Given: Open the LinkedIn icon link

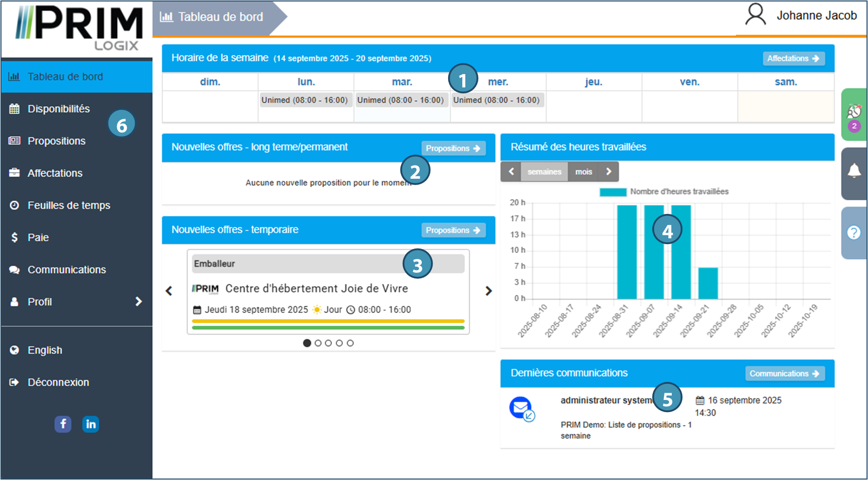Looking at the screenshot, I should tap(91, 424).
